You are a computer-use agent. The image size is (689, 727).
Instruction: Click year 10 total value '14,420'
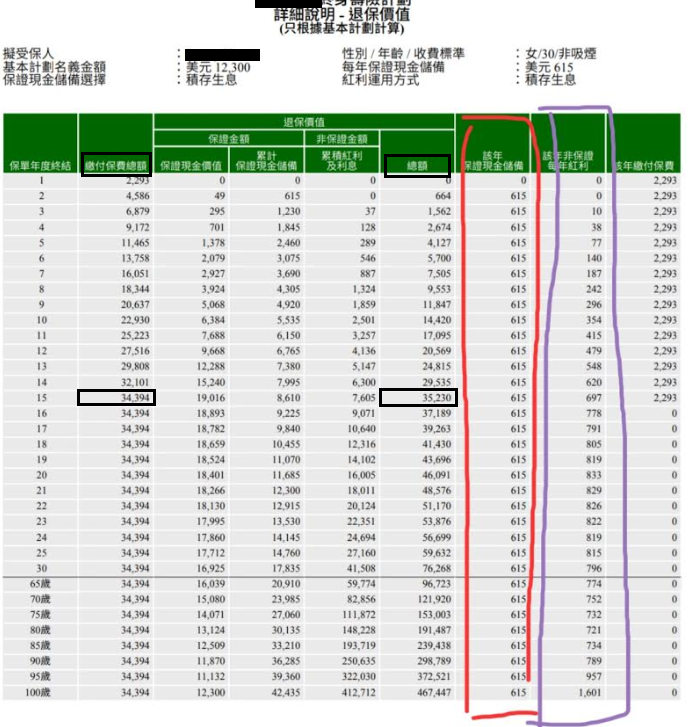(436, 320)
